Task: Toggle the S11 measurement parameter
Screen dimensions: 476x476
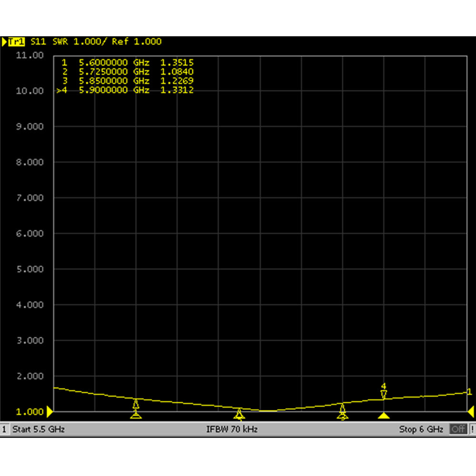Action: [x=38, y=41]
